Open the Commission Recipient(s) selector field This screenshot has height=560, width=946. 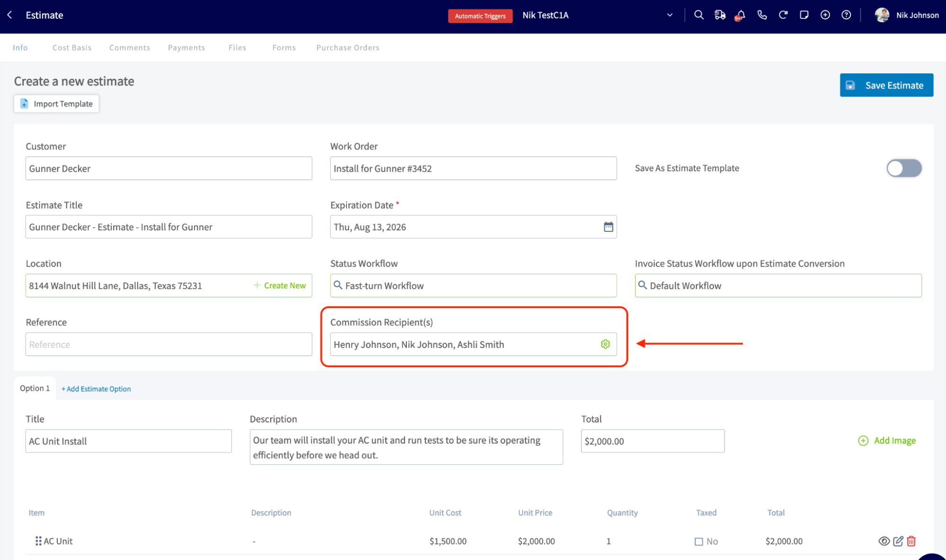(473, 344)
